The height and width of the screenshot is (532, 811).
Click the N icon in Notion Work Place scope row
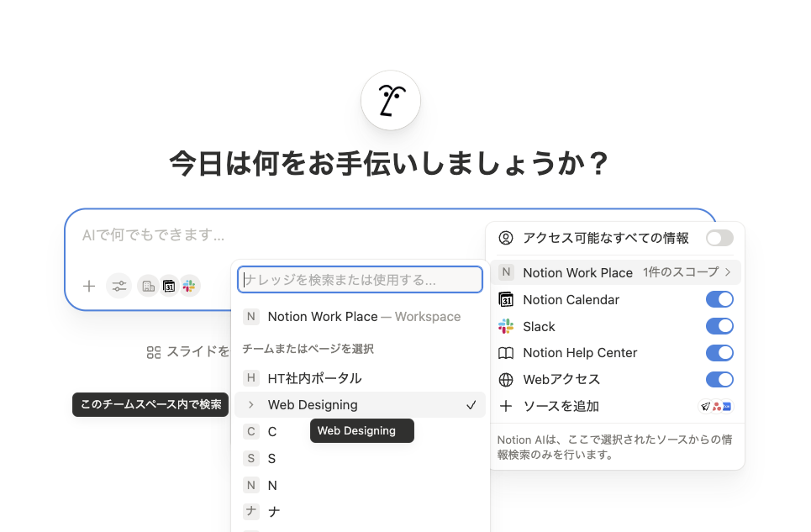tap(506, 272)
